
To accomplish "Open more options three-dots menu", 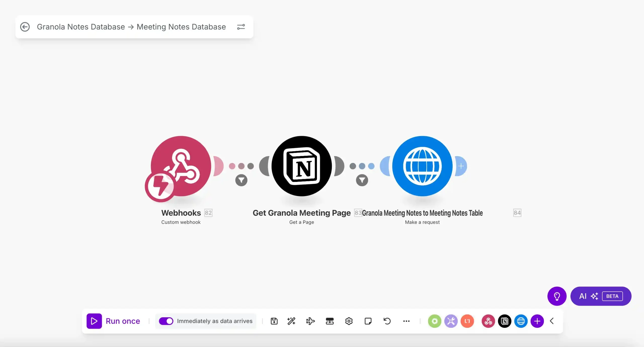I will (x=406, y=321).
